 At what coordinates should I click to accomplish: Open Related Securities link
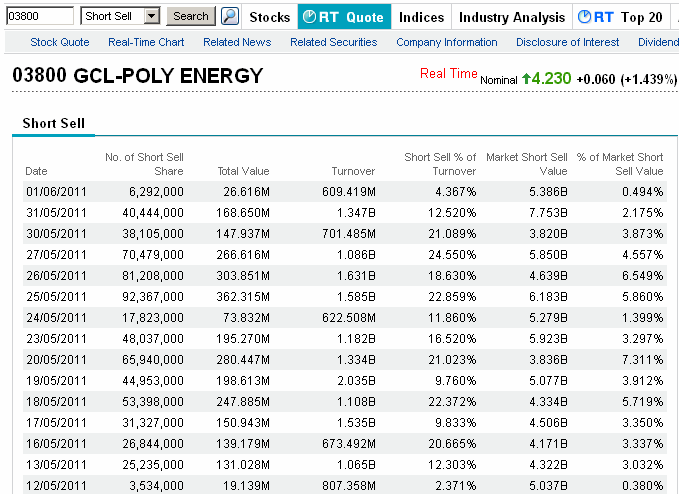333,42
